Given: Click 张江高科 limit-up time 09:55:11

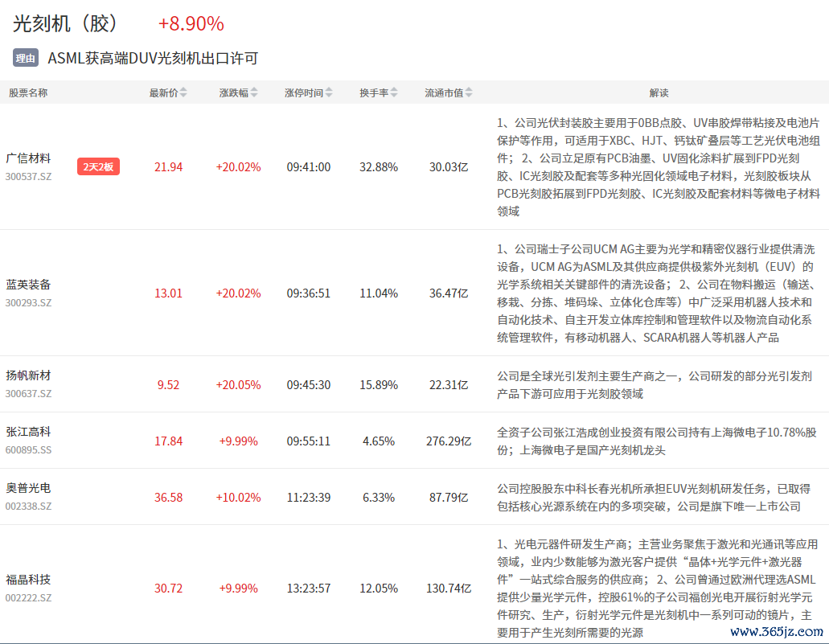Looking at the screenshot, I should [309, 441].
